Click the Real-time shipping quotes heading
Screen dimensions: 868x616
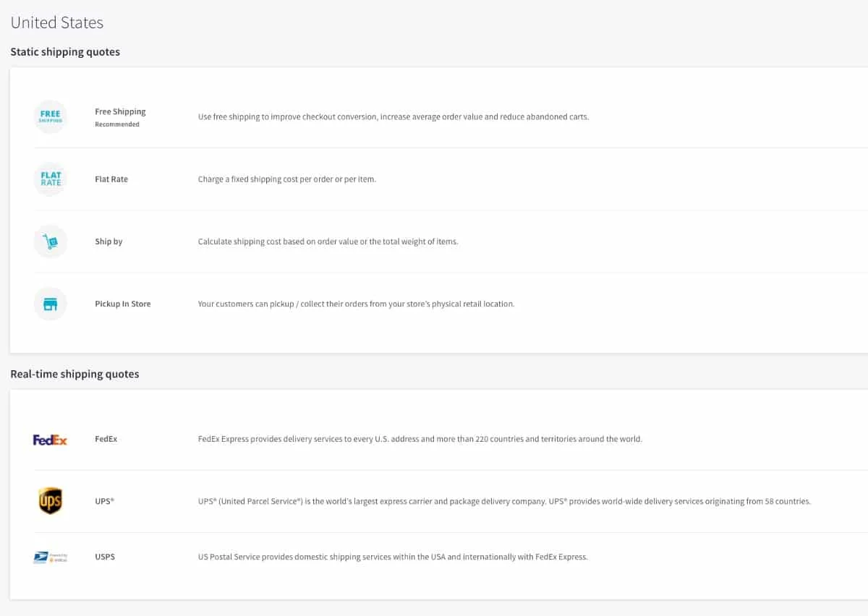point(75,374)
